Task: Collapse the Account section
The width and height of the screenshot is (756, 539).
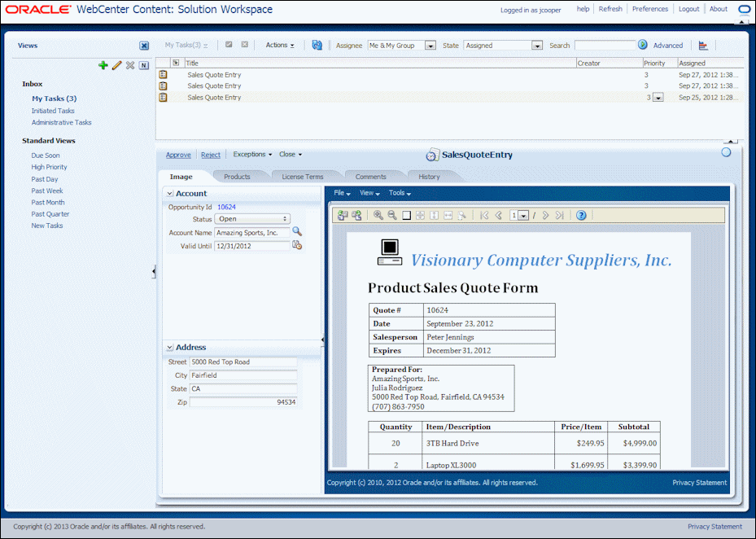Action: [170, 194]
